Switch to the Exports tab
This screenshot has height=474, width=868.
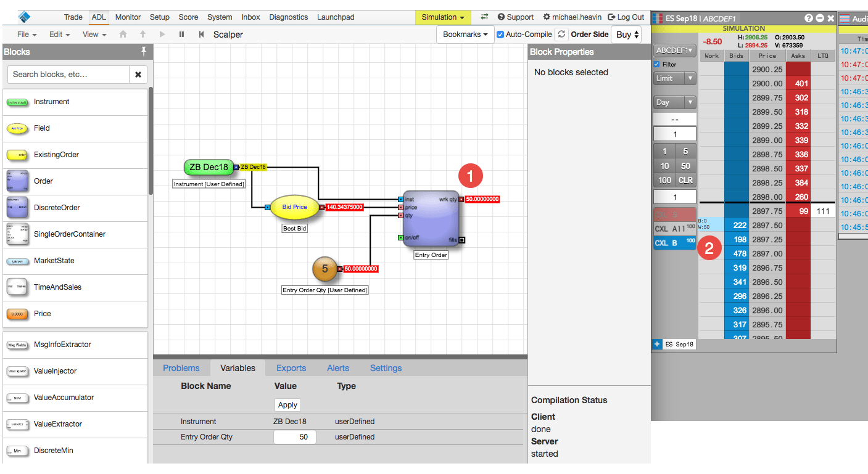click(291, 368)
